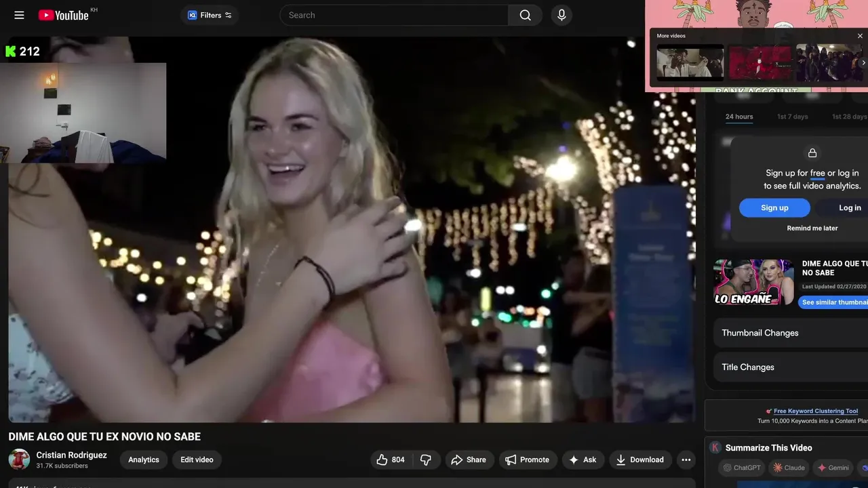Open third More videos thumbnail

coord(829,63)
